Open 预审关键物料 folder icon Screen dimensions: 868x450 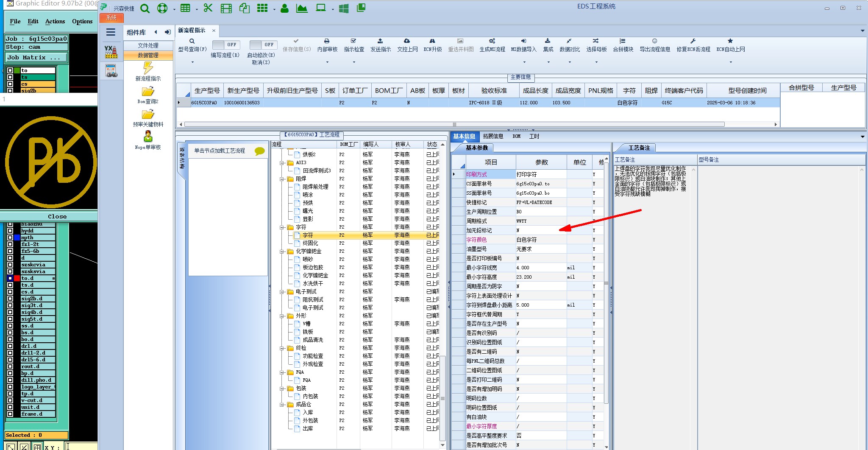pyautogui.click(x=148, y=114)
